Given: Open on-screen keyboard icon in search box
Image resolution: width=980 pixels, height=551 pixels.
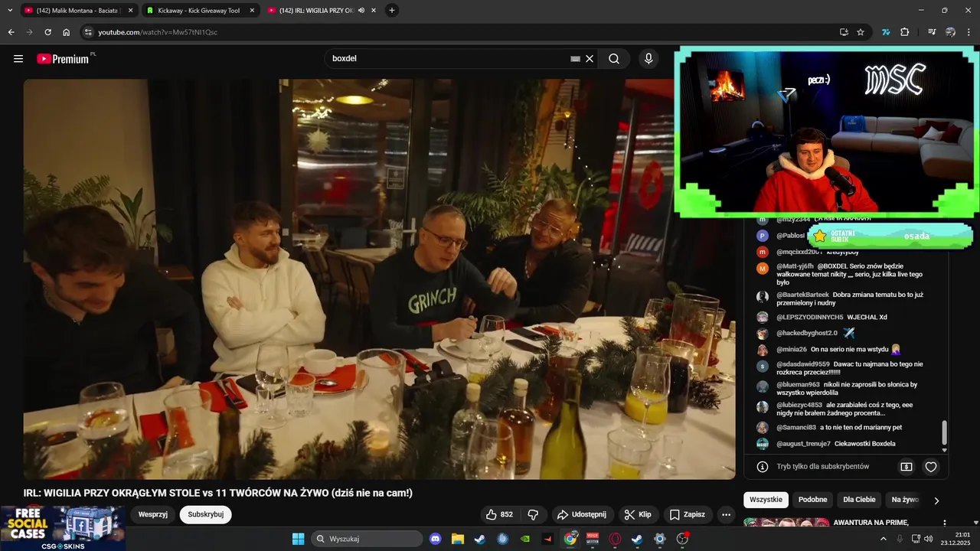Looking at the screenshot, I should point(575,59).
